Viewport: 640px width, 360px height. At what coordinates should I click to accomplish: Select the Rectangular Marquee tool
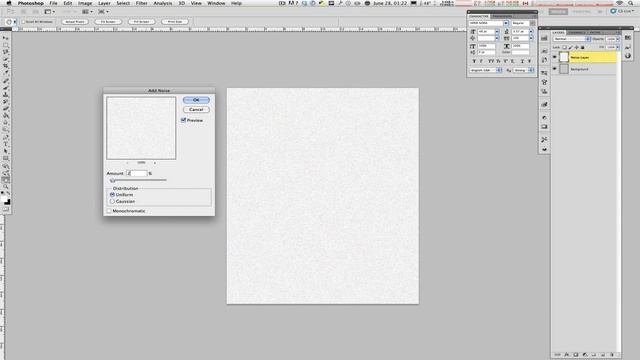(x=6, y=45)
